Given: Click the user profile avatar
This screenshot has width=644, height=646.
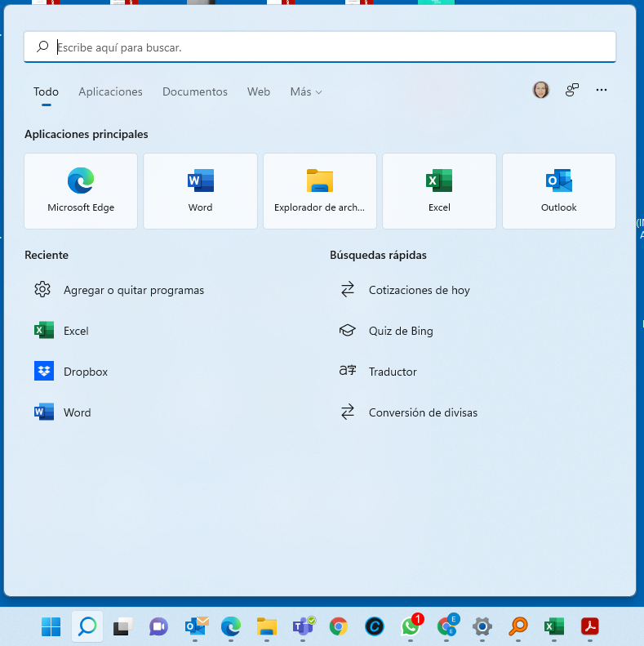Looking at the screenshot, I should 541,90.
